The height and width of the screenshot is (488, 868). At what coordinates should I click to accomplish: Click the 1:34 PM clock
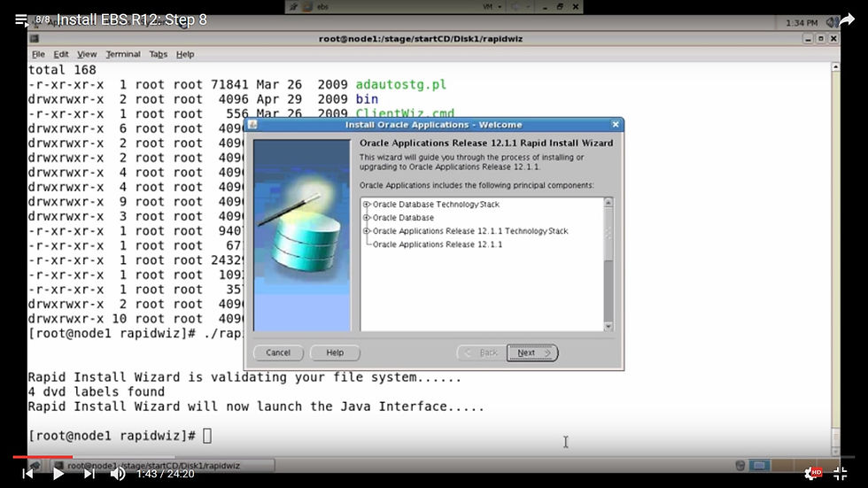[x=802, y=23]
